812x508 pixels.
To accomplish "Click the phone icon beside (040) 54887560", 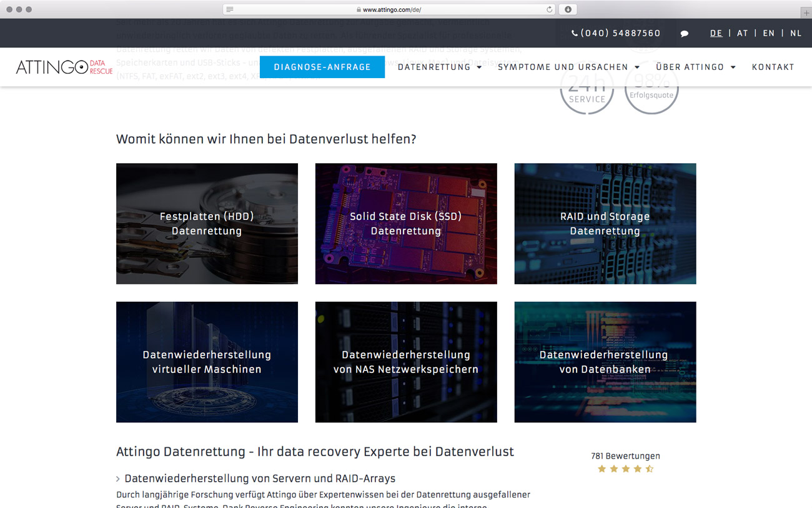I will point(575,34).
